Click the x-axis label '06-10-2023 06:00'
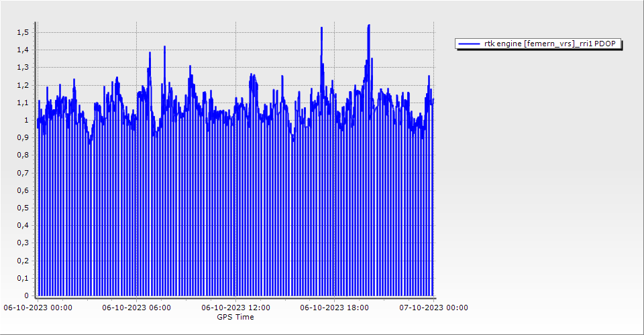Viewport: 644px width, 335px height. click(136, 308)
